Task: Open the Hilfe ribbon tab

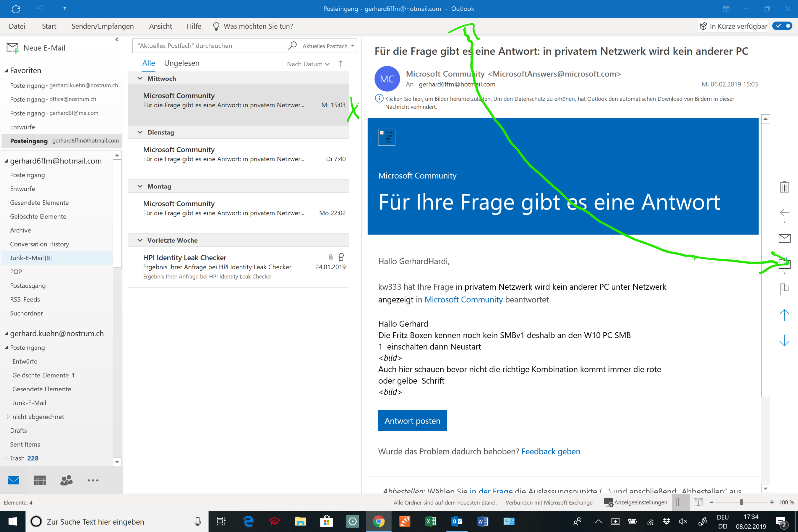Action: click(x=194, y=26)
